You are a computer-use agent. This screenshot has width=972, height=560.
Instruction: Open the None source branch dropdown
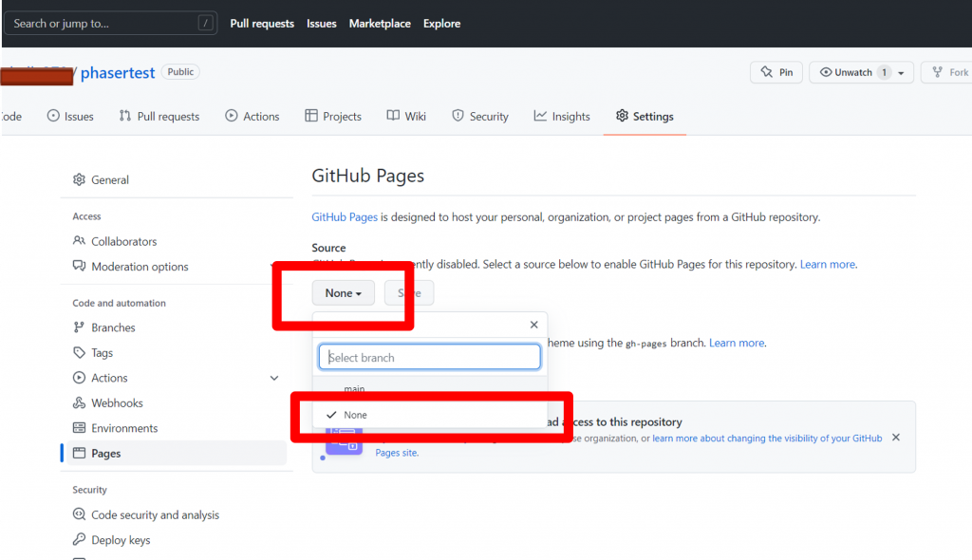[343, 292]
